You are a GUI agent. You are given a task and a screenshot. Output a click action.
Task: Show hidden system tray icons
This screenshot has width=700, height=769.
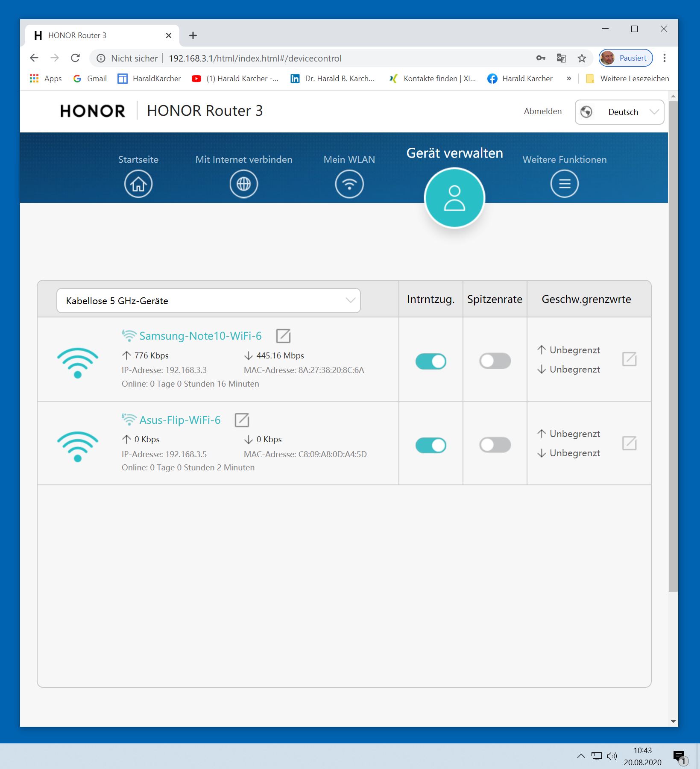pos(581,756)
